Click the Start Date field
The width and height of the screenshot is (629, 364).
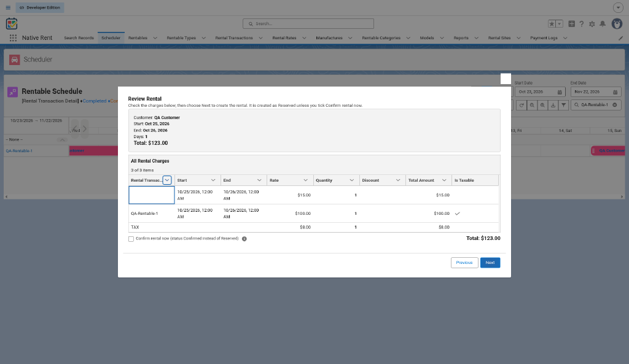tap(540, 92)
